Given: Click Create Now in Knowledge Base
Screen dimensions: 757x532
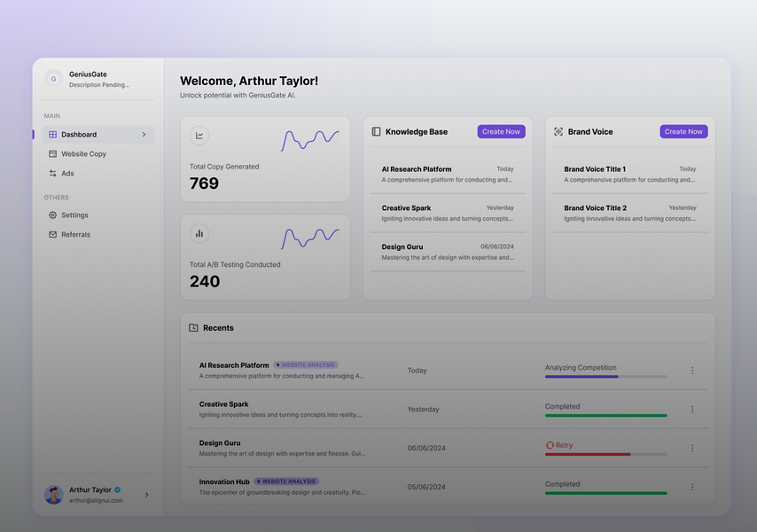Looking at the screenshot, I should 501,132.
